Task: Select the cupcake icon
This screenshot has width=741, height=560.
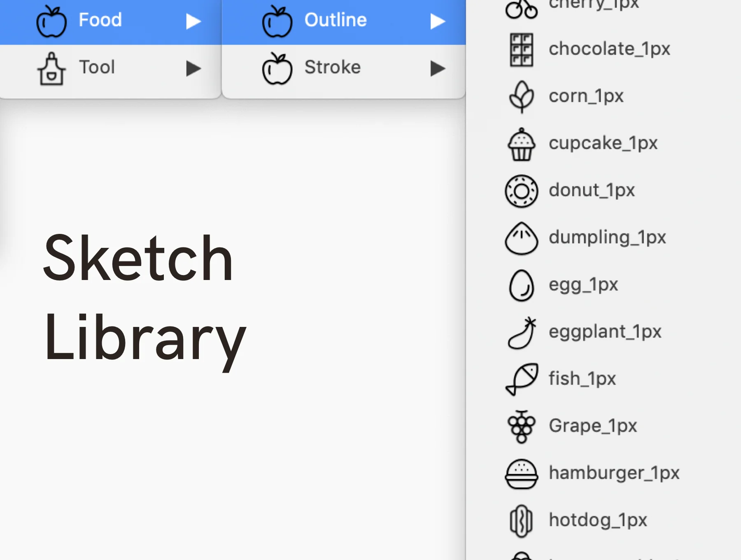Action: (x=522, y=144)
